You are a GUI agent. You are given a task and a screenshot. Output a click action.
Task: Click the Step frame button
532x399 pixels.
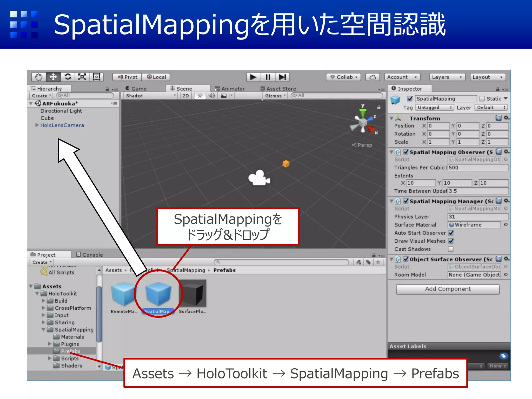coord(282,77)
